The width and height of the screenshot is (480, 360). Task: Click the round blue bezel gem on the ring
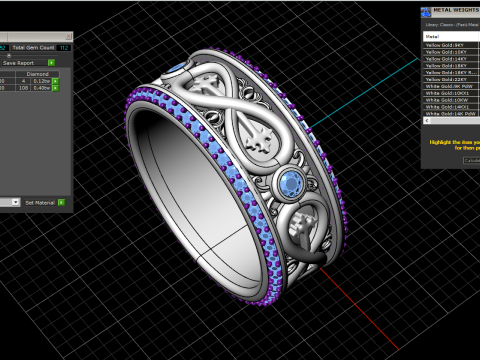pyautogui.click(x=291, y=183)
